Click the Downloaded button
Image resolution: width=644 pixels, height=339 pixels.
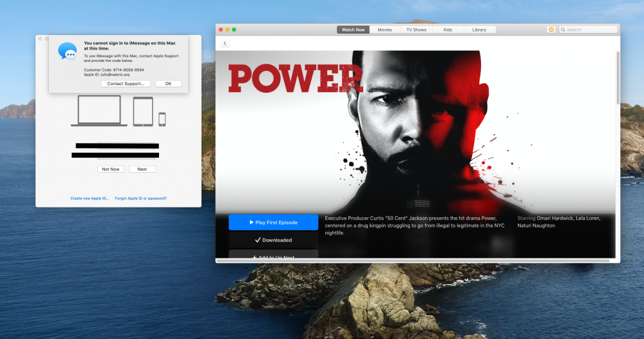(274, 240)
